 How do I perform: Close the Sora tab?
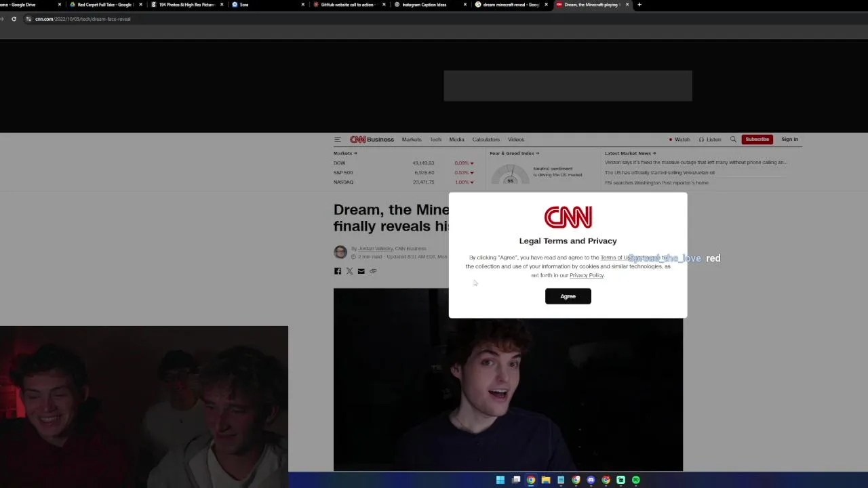[x=303, y=5]
